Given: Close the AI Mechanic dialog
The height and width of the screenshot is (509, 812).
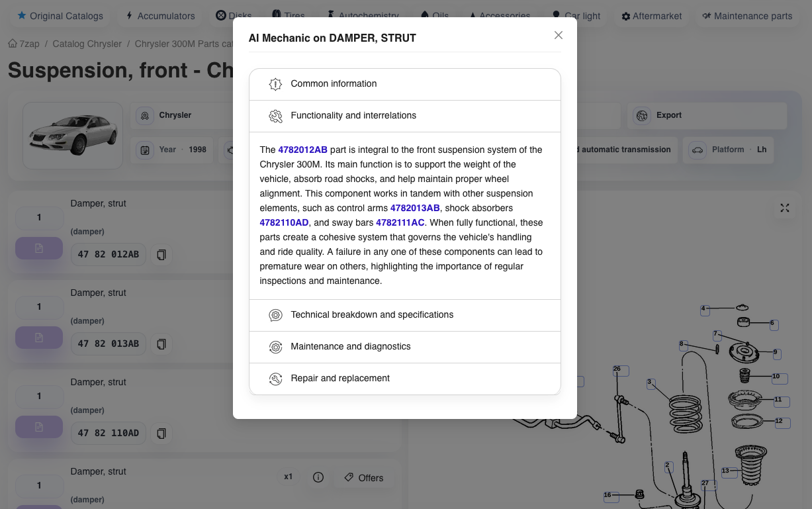Looking at the screenshot, I should click(x=558, y=36).
